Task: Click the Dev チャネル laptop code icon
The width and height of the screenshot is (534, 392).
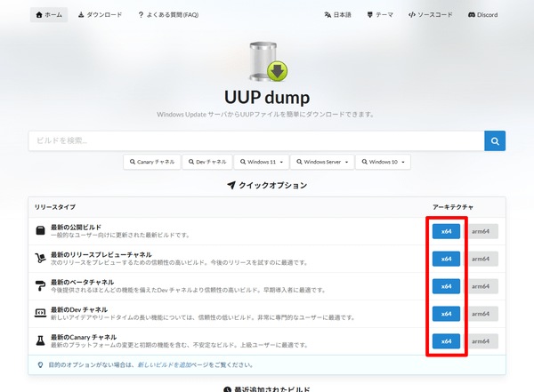Action: [41, 314]
